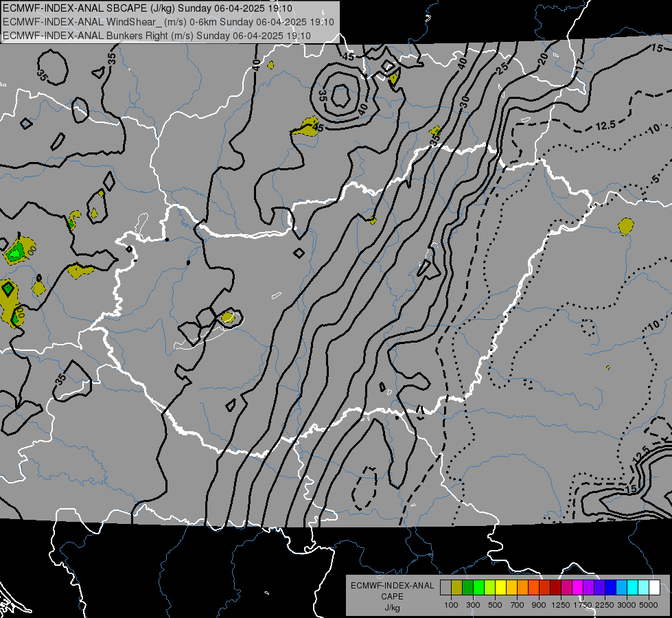This screenshot has height=618, width=672.
Task: Click the dark green legend swatch
Action: pyautogui.click(x=467, y=587)
